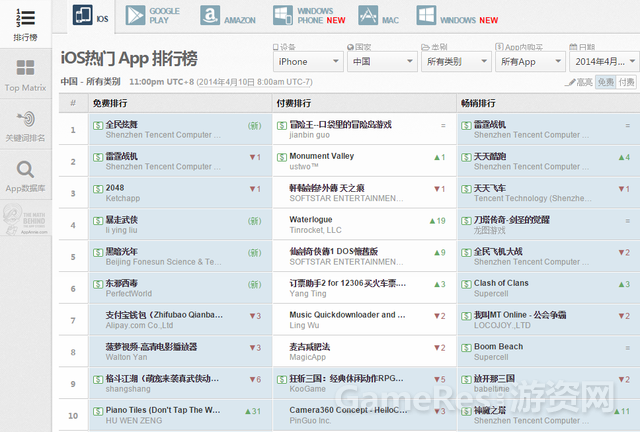
Task: Open 全民飞机大战 grossing entry
Action: [x=498, y=252]
